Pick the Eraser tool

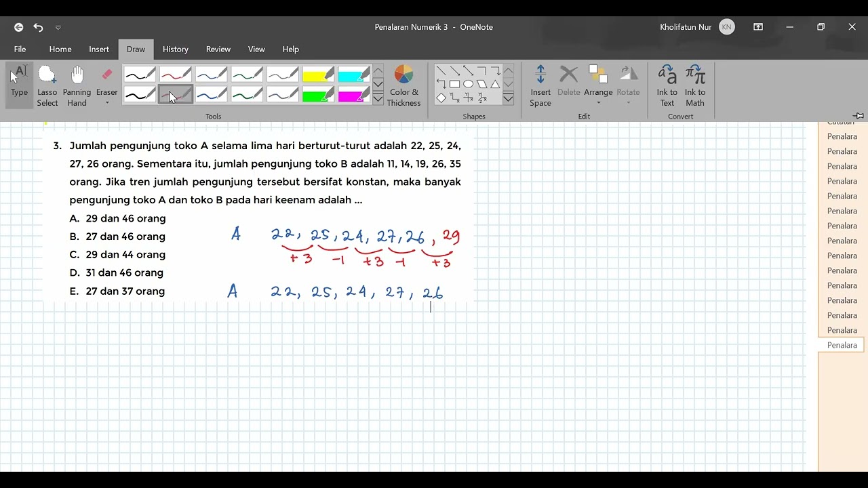(106, 80)
